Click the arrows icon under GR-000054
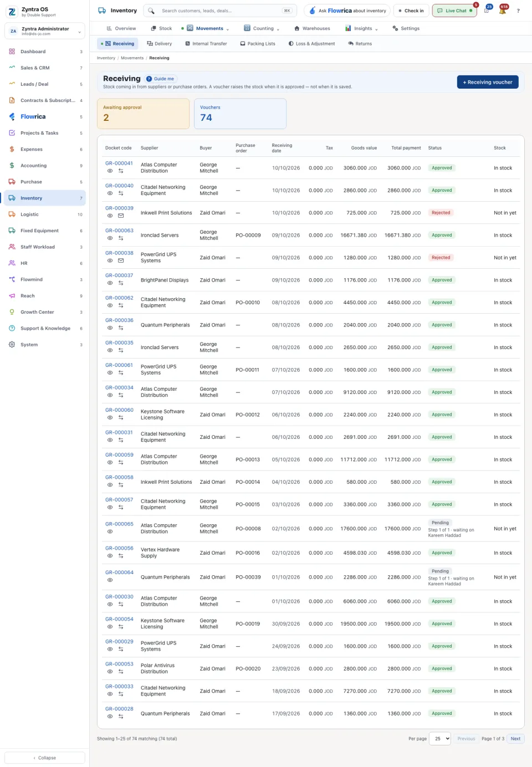Screen dimensions: 532x767 [x=121, y=627]
